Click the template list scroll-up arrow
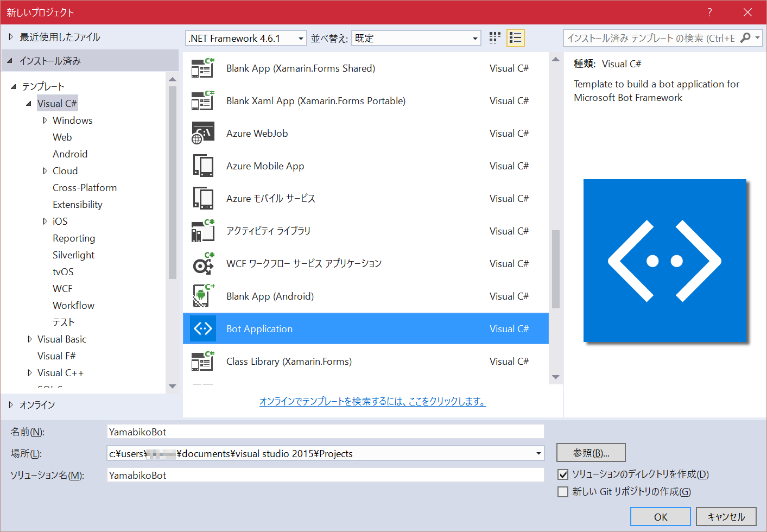The image size is (767, 532). click(x=555, y=59)
